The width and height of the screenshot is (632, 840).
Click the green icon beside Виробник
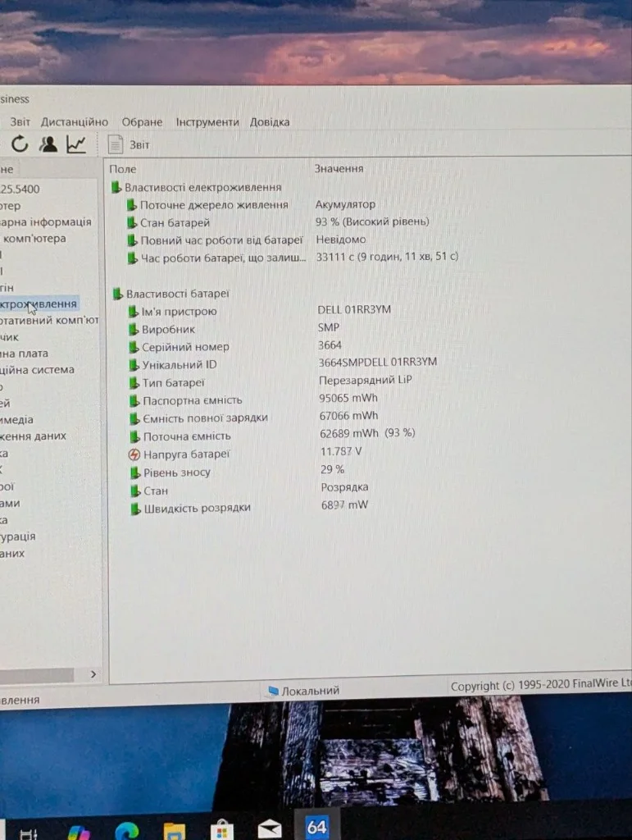tap(134, 330)
